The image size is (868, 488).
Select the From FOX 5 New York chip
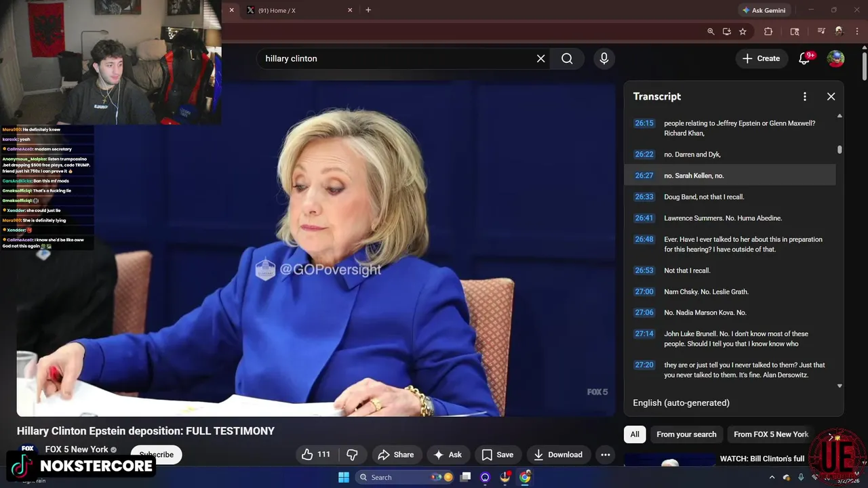coord(771,434)
